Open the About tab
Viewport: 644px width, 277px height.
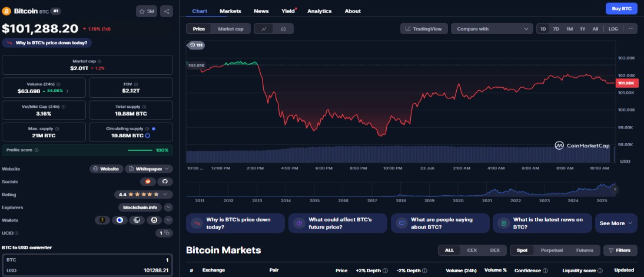coord(353,11)
